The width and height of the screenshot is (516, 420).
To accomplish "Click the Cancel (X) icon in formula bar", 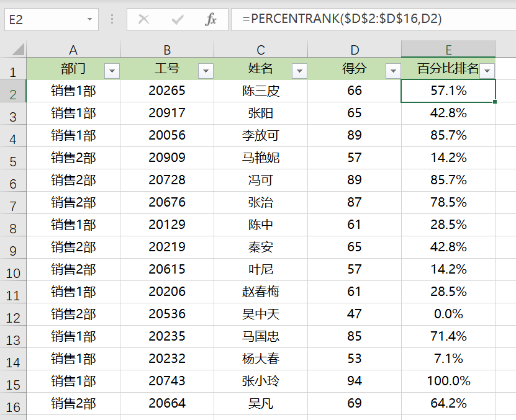I will [144, 19].
